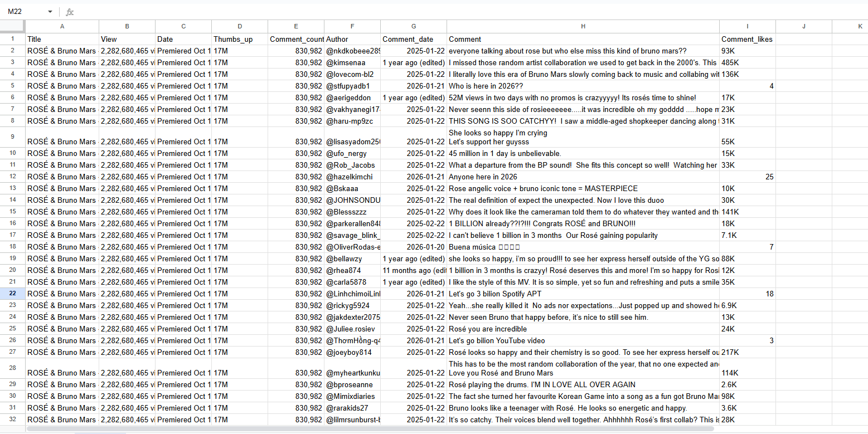Select the @kimsenaa author cell
This screenshot has width=868, height=434.
point(352,63)
